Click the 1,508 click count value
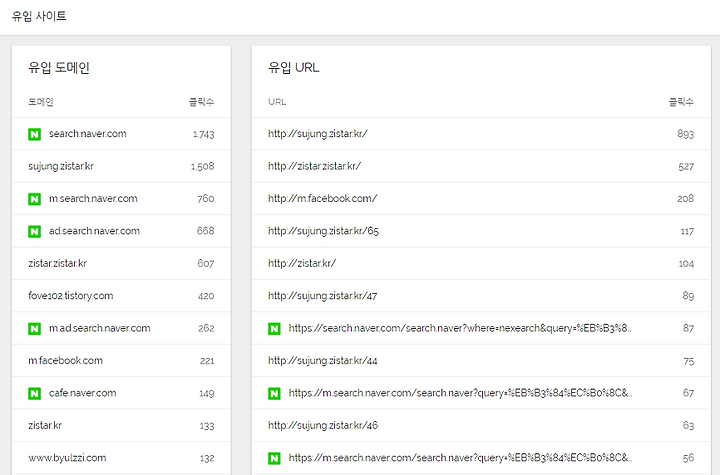 coord(202,166)
